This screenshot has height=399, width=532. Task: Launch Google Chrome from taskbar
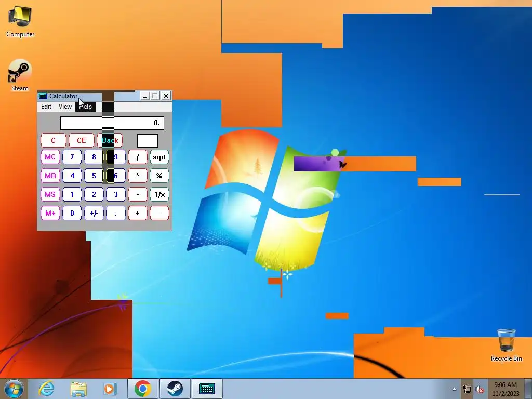tap(142, 389)
